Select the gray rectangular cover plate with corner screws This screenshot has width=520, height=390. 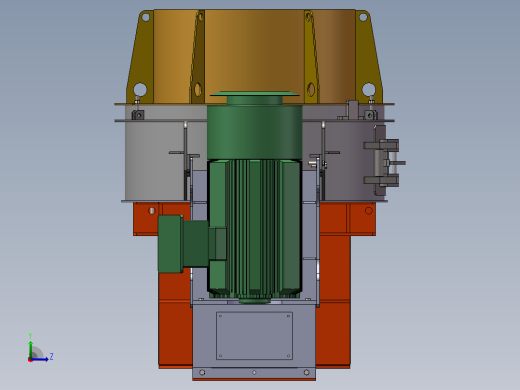(x=254, y=336)
